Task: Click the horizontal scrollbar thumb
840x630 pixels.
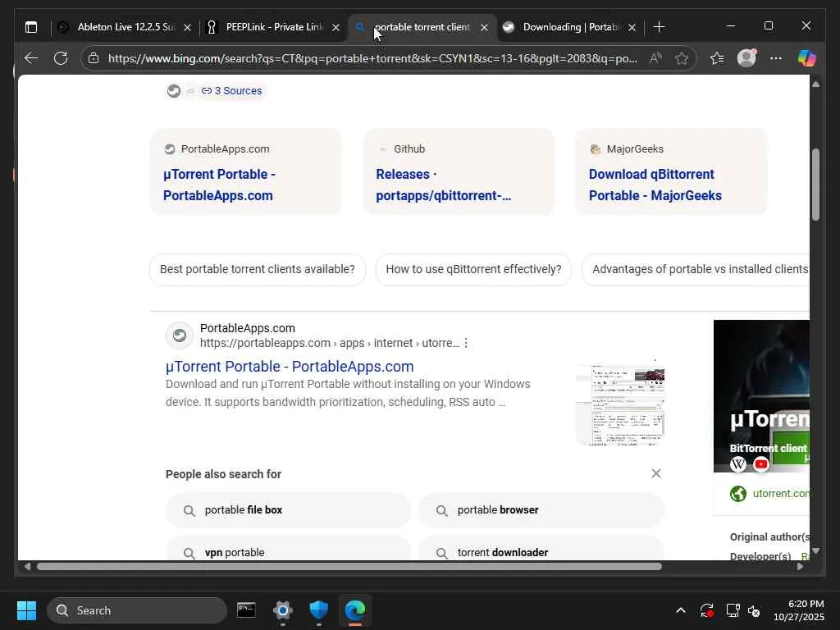Action: click(x=349, y=567)
